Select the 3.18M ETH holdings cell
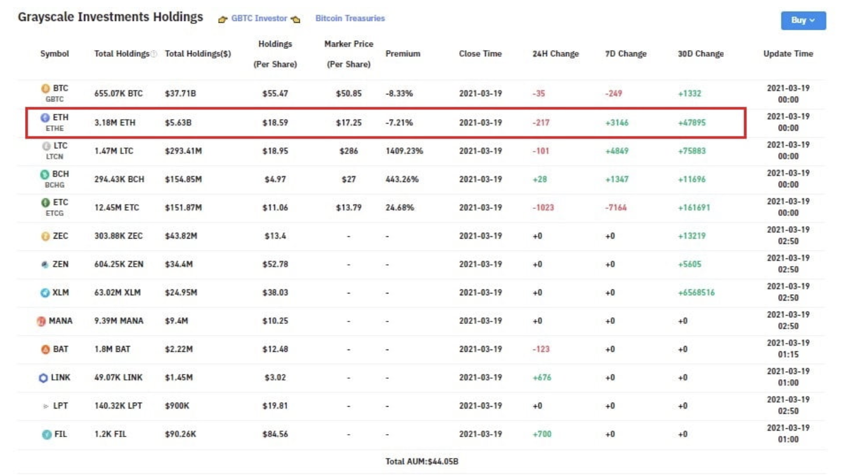The height and width of the screenshot is (475, 868). pyautogui.click(x=114, y=123)
